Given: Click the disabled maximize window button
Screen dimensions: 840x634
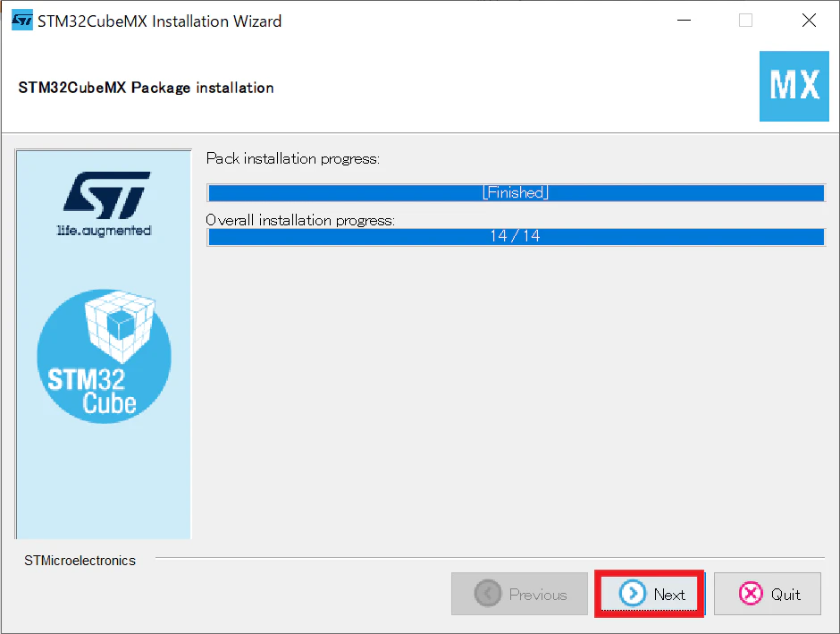Looking at the screenshot, I should click(745, 21).
